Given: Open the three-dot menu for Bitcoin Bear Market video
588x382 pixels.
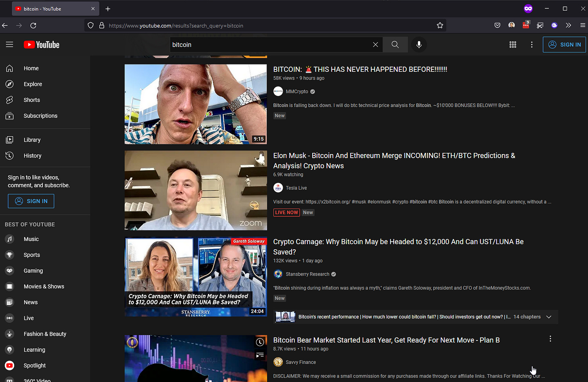Looking at the screenshot, I should [550, 339].
